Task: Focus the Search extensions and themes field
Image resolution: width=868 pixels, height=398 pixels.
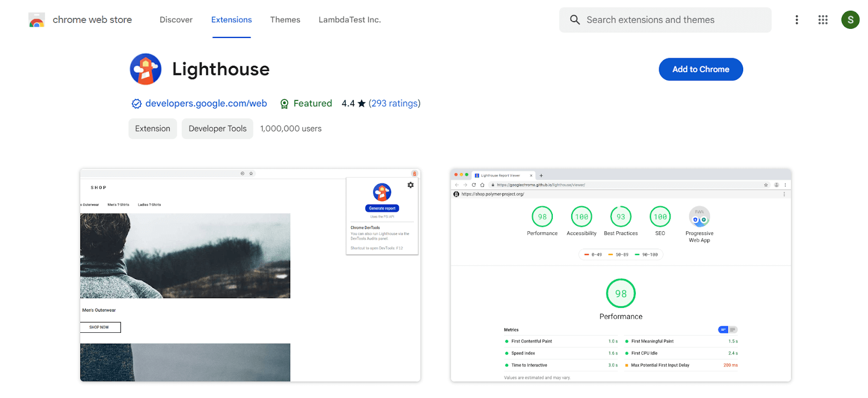Action: point(673,20)
